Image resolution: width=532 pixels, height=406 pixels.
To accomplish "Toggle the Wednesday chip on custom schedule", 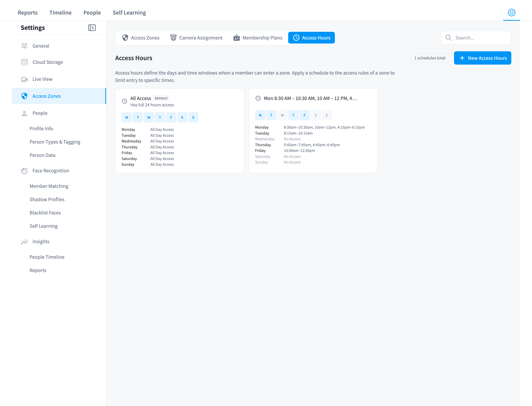I will point(282,115).
